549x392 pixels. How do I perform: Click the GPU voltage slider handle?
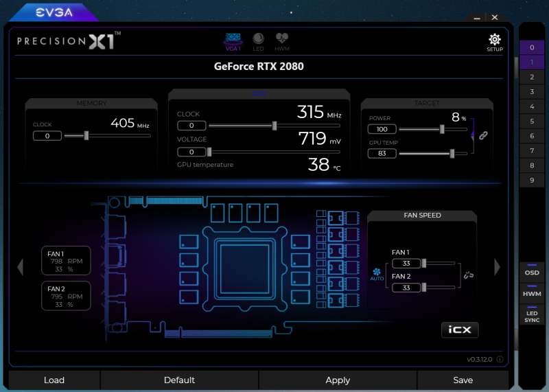tap(209, 152)
